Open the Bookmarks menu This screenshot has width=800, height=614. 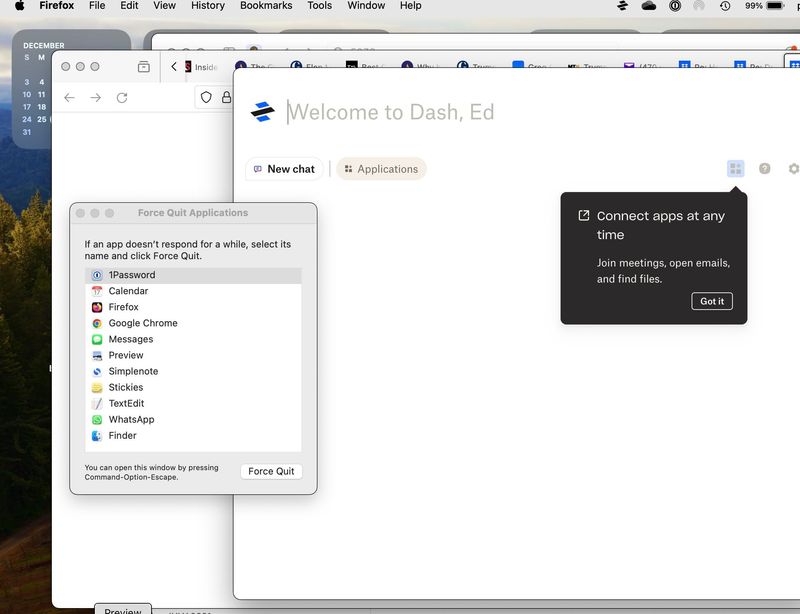click(x=265, y=6)
